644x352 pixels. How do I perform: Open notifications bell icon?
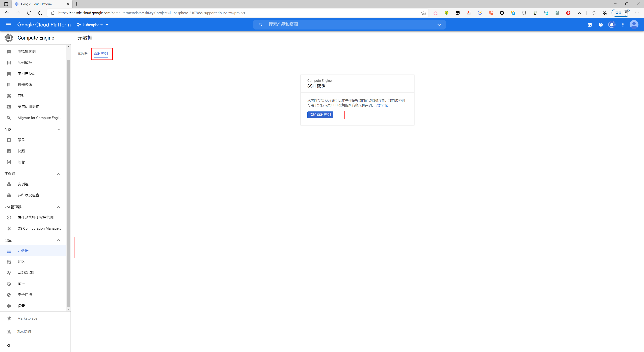612,24
